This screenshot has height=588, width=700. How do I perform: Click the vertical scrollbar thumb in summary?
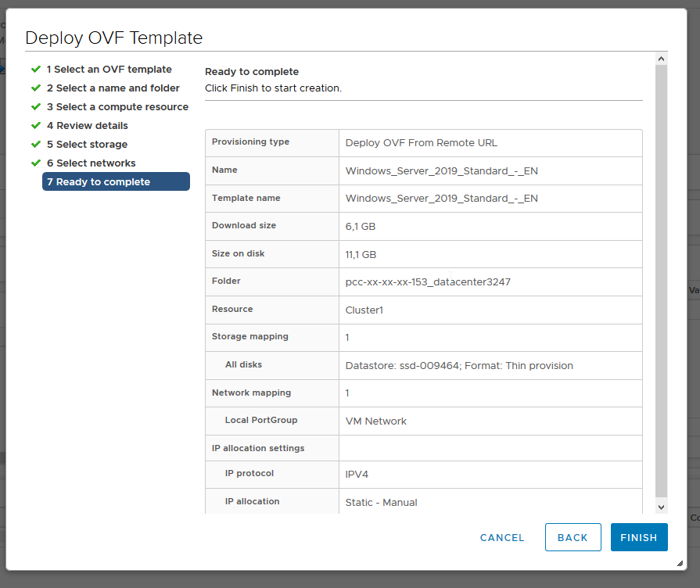pos(661,280)
